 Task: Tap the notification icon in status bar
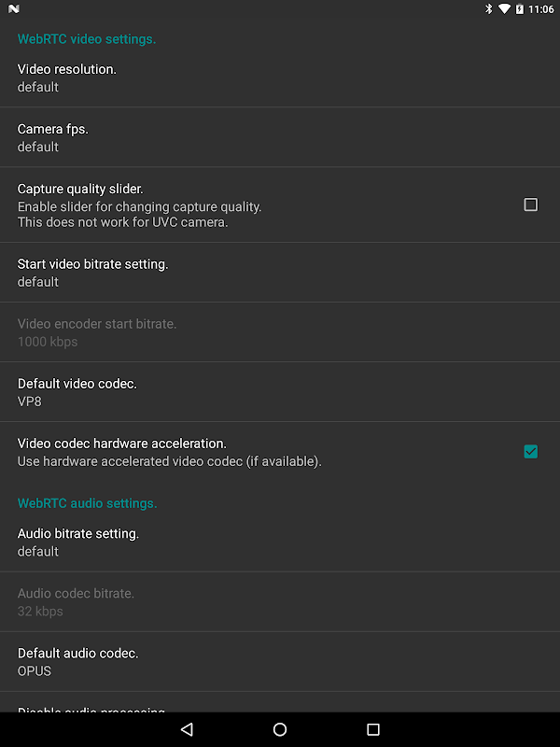click(x=14, y=9)
